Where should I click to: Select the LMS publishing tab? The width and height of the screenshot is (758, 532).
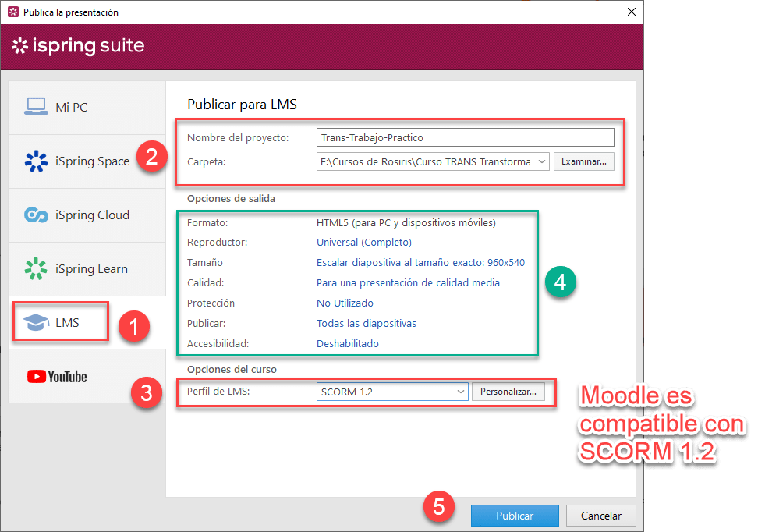pyautogui.click(x=87, y=323)
